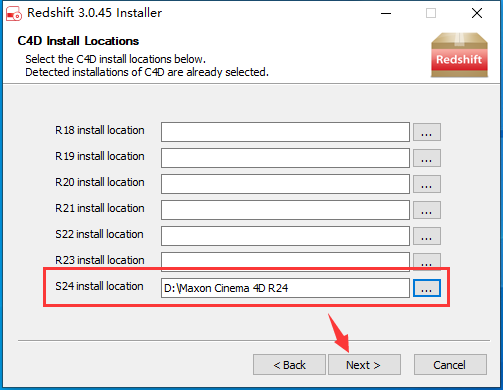Browse for R20 install location
The width and height of the screenshot is (503, 390).
(427, 184)
